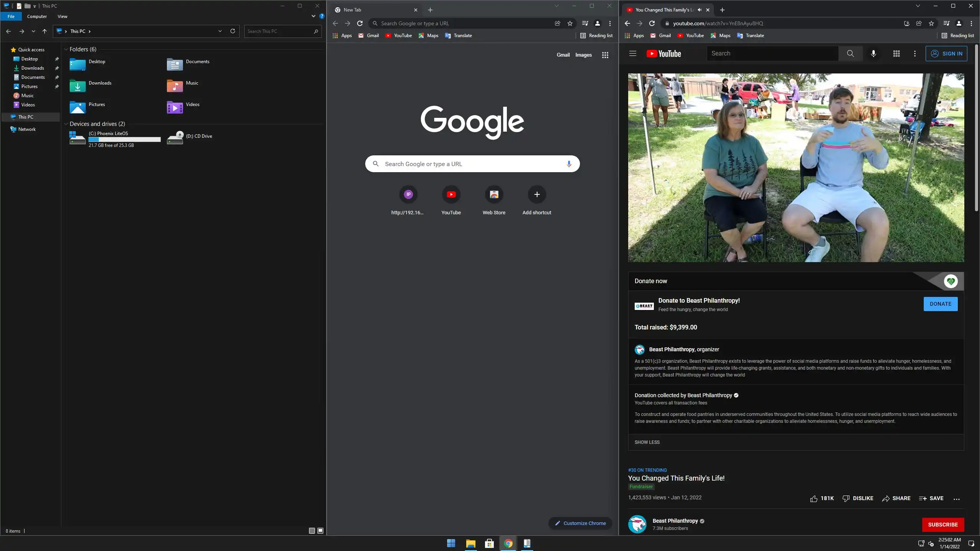Image resolution: width=980 pixels, height=551 pixels.
Task: Open the YouTube shortcut tile on New Tab
Action: [x=451, y=195]
